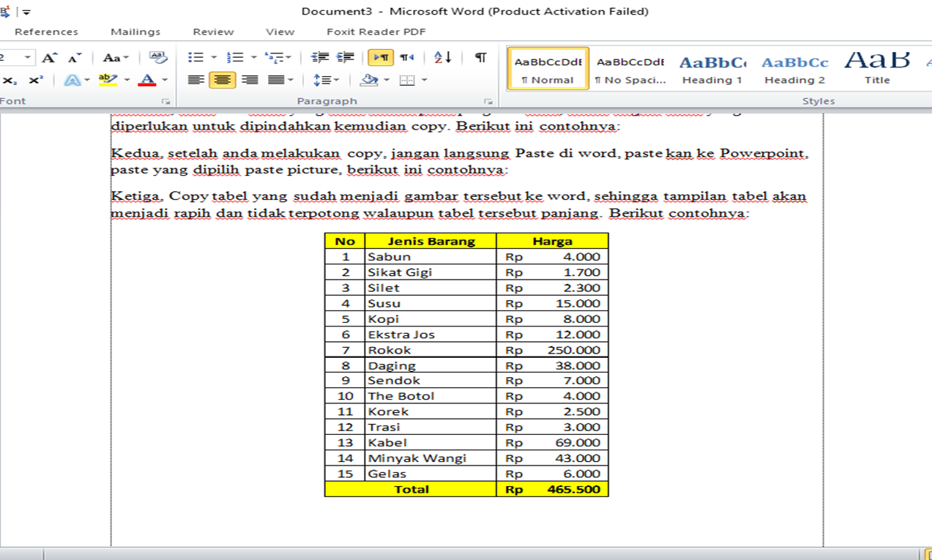This screenshot has height=560, width=932.
Task: Expand the Bullets library dropdown arrow
Action: 214,57
